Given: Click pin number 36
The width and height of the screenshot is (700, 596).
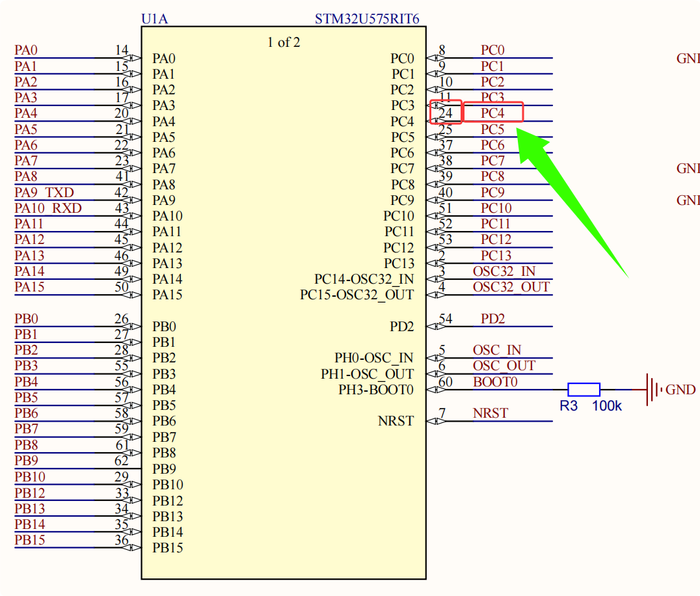Looking at the screenshot, I should (x=122, y=540).
